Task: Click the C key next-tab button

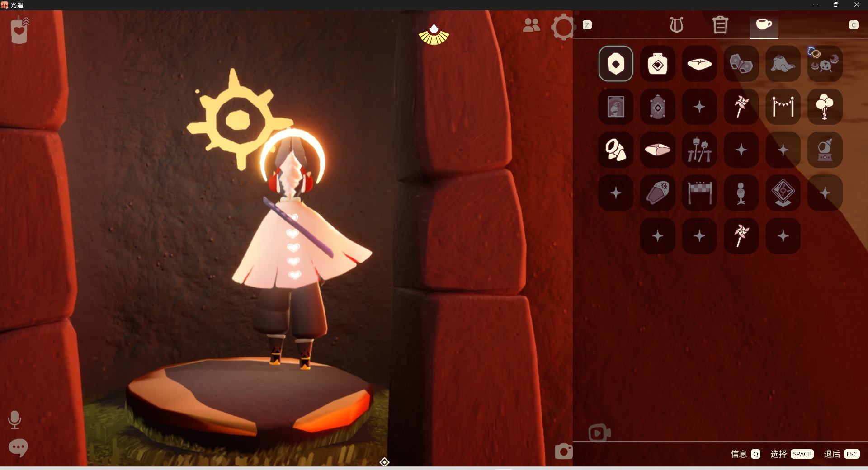Action: tap(854, 25)
